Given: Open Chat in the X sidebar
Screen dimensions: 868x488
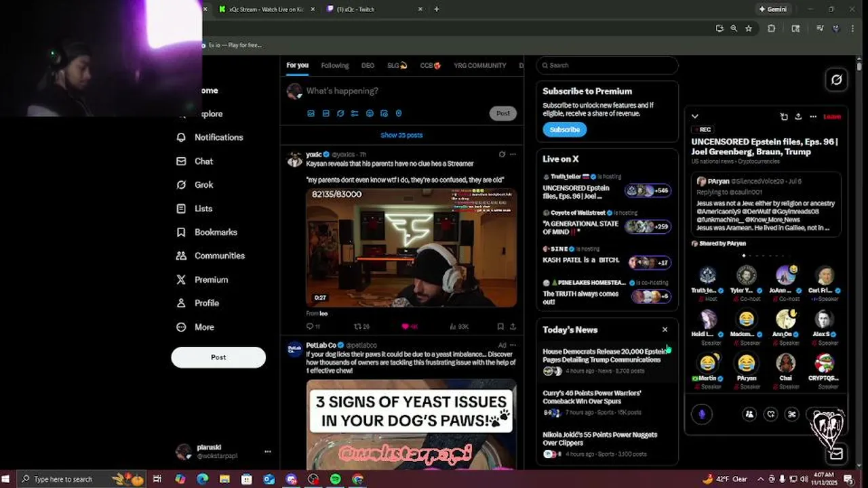Looking at the screenshot, I should coord(195,161).
